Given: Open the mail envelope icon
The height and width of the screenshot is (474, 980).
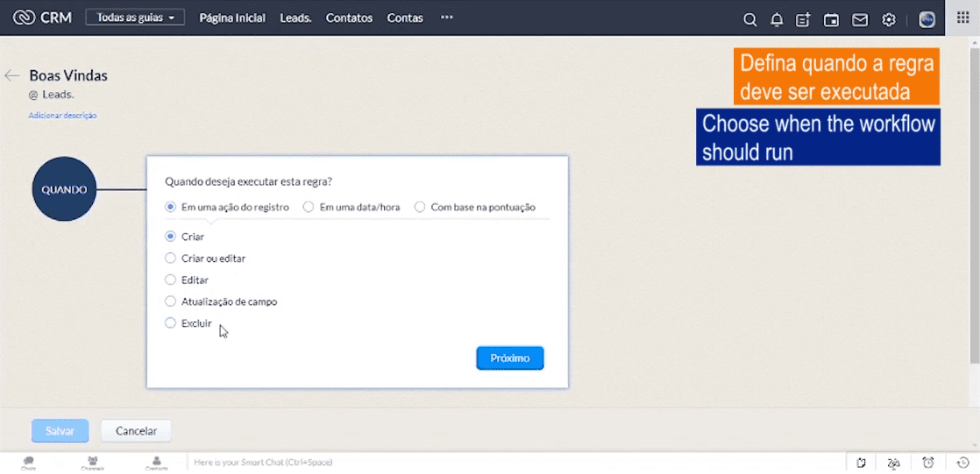Looking at the screenshot, I should tap(860, 19).
